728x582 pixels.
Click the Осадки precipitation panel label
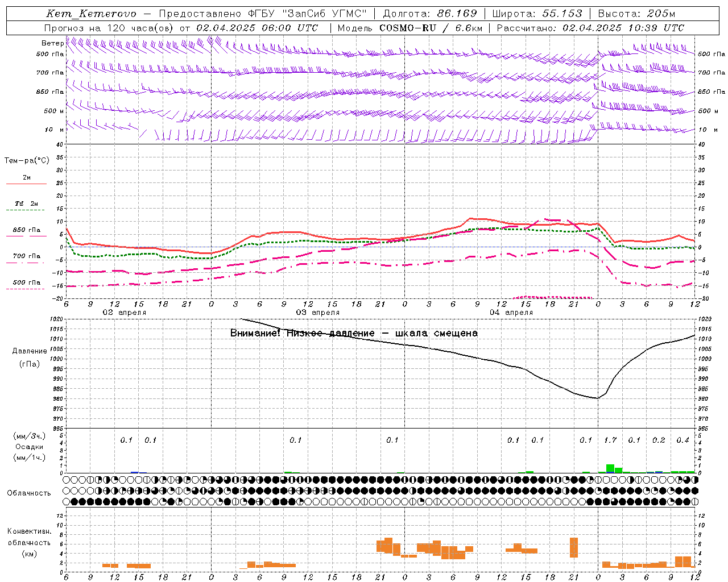[30, 447]
